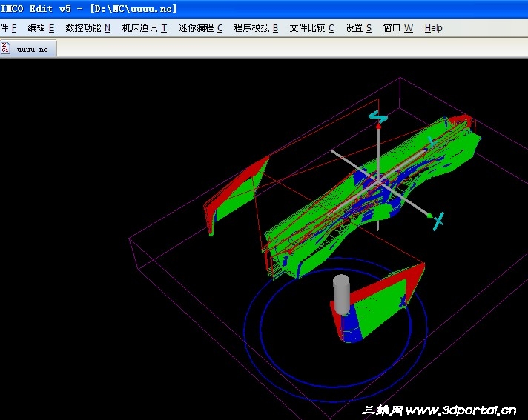This screenshot has height=420, width=528.
Task: Open the 文件比较 C menu
Action: (x=311, y=28)
